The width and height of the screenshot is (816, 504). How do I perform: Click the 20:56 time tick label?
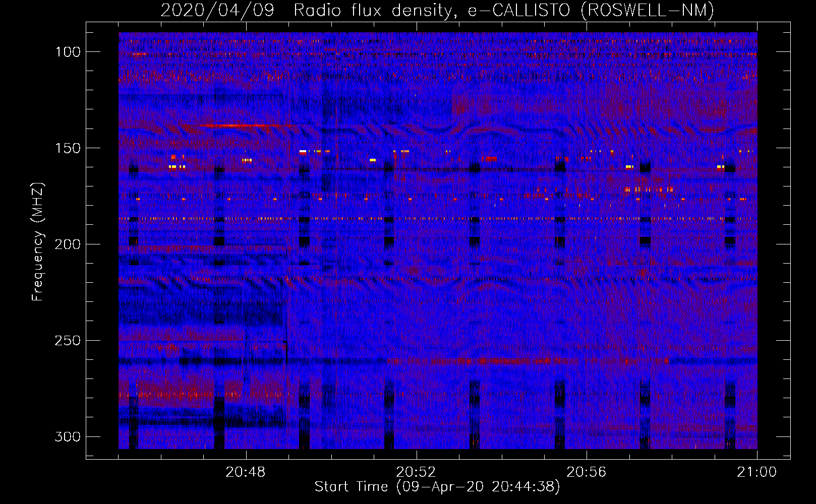[x=587, y=472]
